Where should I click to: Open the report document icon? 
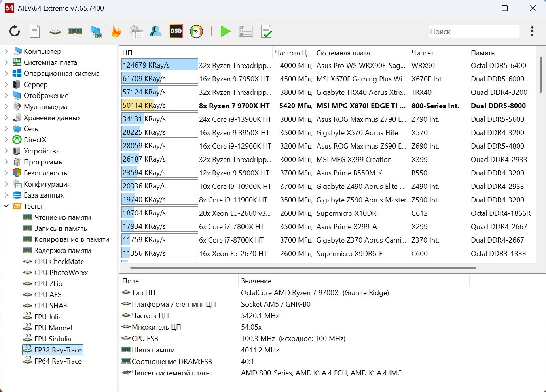pos(35,31)
